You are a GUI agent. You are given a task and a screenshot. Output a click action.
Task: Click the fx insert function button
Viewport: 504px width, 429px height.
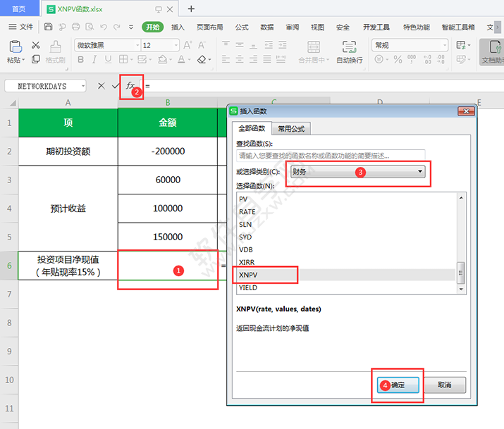(130, 86)
